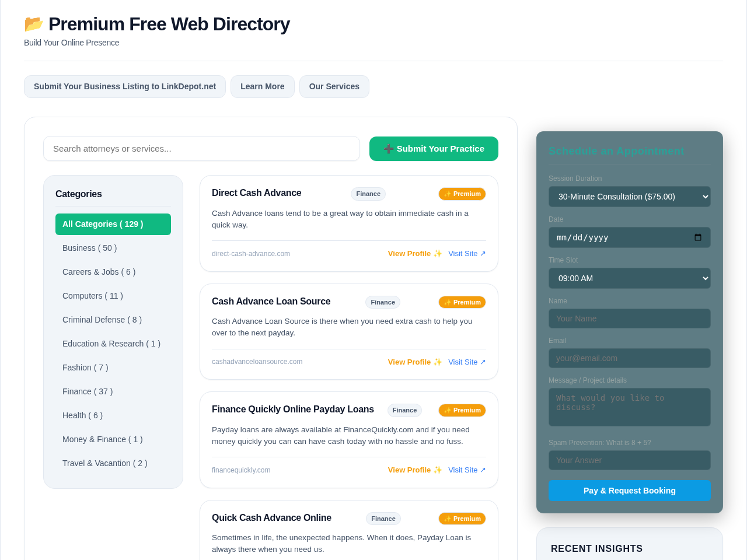This screenshot has height=560, width=747.
Task: View Profile for Finance Quickly Online Payday Loans
Action: coord(415,470)
